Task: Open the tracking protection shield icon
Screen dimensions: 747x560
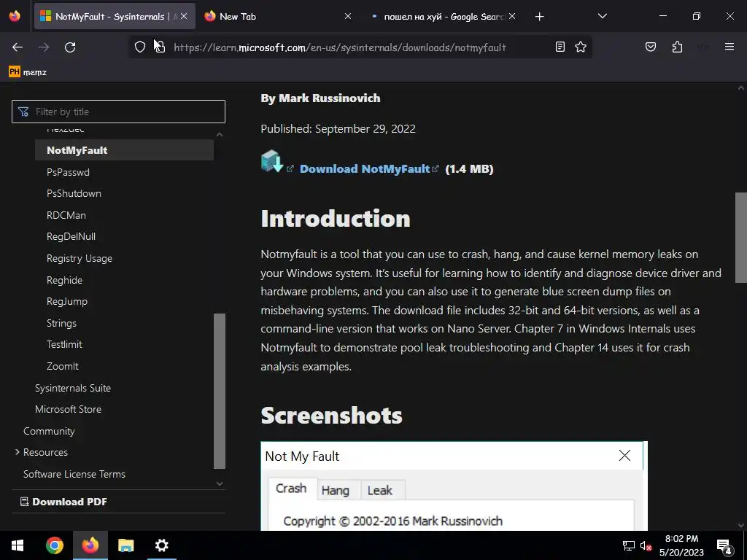Action: [x=139, y=47]
